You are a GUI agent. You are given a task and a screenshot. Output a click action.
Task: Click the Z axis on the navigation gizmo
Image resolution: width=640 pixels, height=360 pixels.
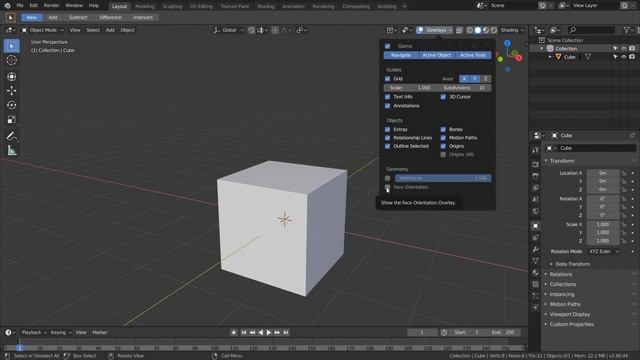tap(507, 43)
